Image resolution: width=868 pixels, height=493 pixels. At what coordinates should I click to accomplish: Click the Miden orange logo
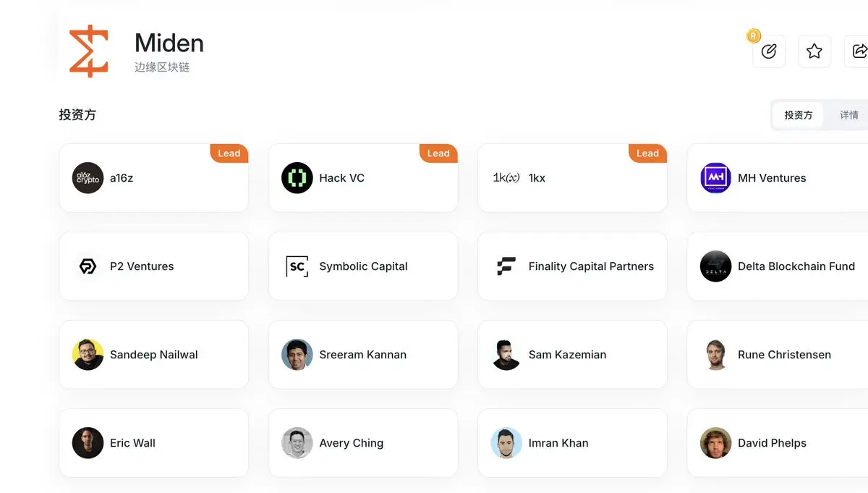click(89, 51)
